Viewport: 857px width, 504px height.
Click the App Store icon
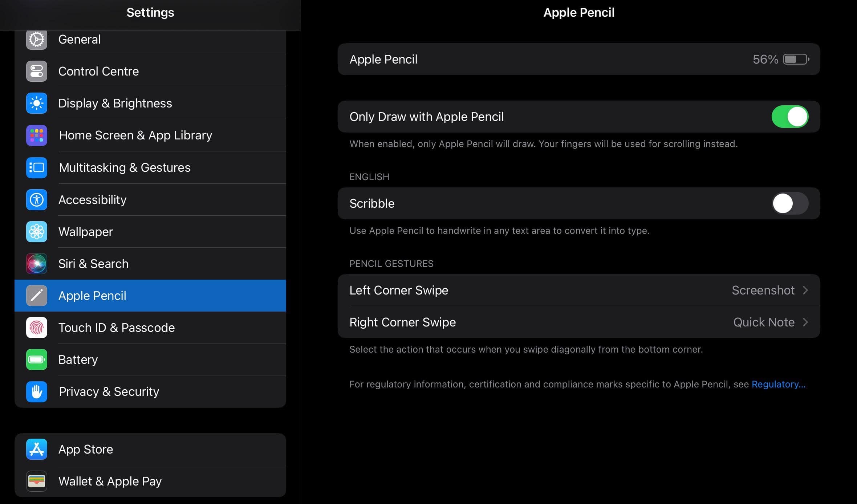(x=37, y=449)
